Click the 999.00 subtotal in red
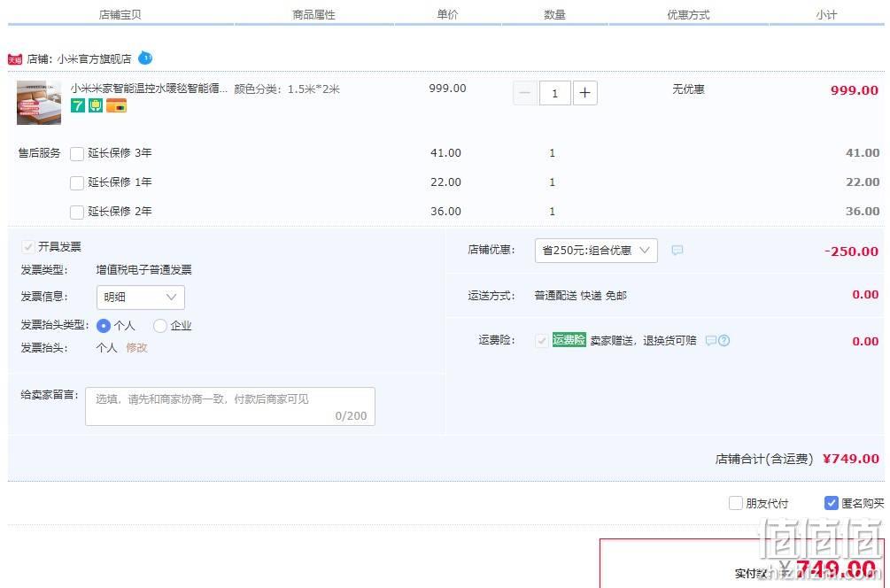The width and height of the screenshot is (890, 588). pos(855,90)
